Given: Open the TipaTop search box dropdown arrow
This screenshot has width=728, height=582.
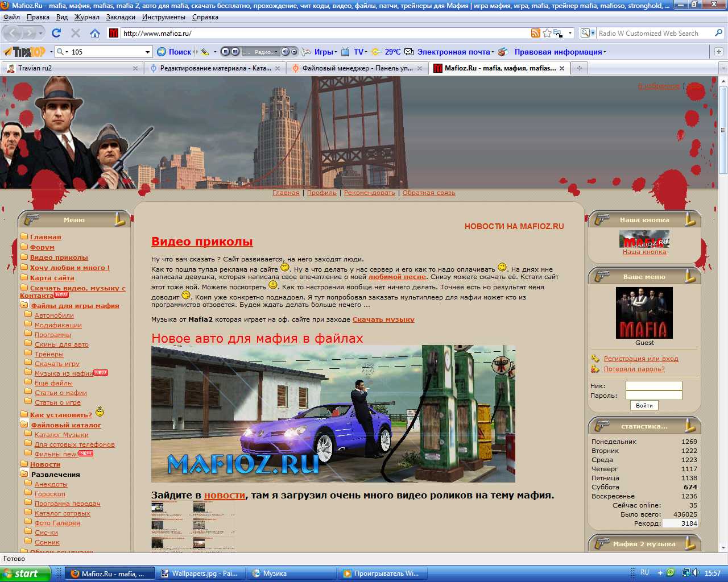Looking at the screenshot, I should tap(147, 52).
